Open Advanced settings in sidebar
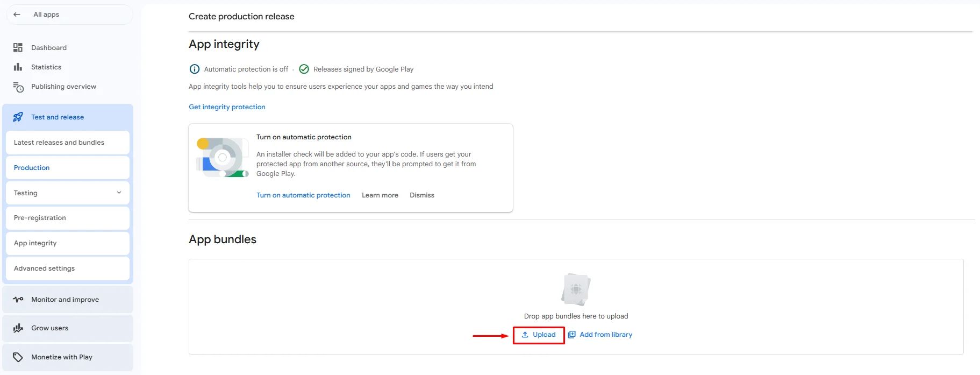 coord(44,268)
